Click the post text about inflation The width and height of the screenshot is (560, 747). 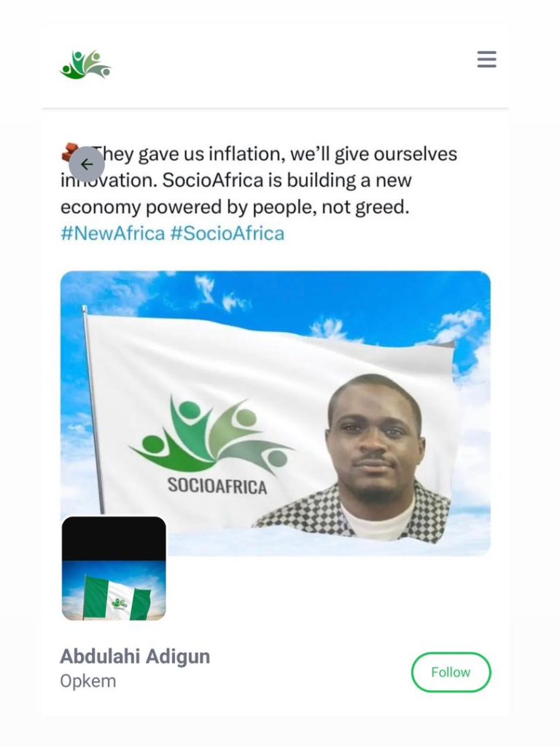pos(260,181)
